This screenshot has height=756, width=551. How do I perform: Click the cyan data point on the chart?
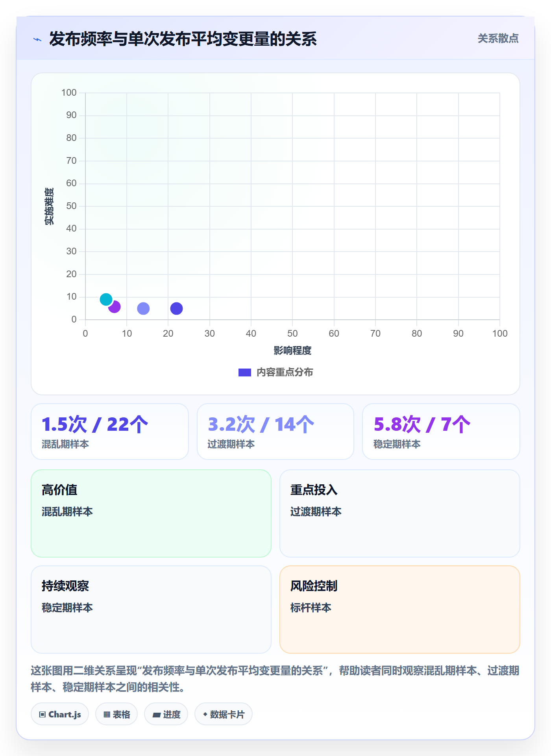tap(106, 300)
